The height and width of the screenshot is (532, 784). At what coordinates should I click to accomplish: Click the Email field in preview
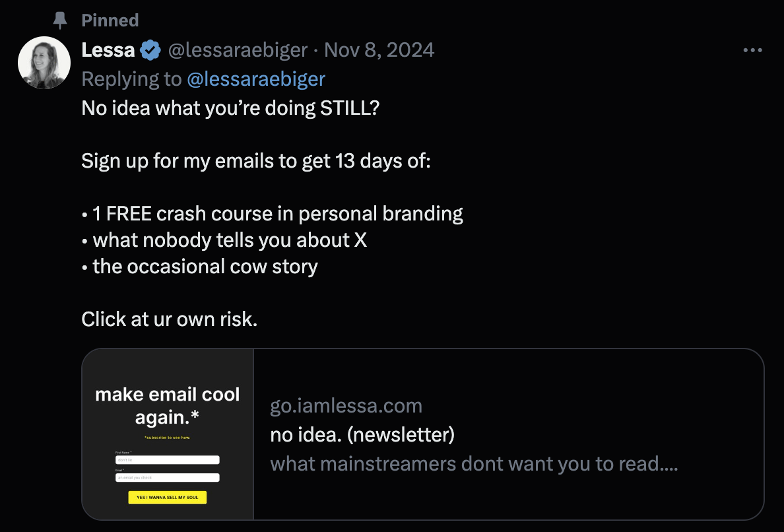pyautogui.click(x=168, y=477)
